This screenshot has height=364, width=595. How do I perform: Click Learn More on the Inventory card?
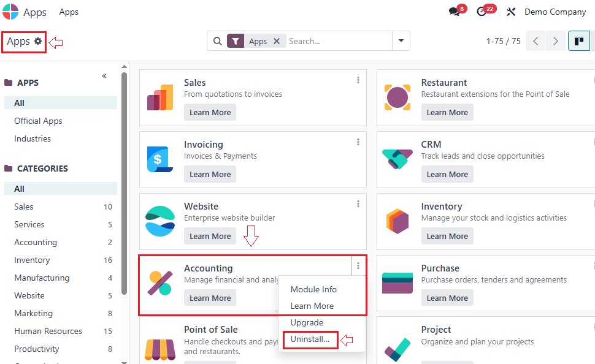(x=447, y=236)
